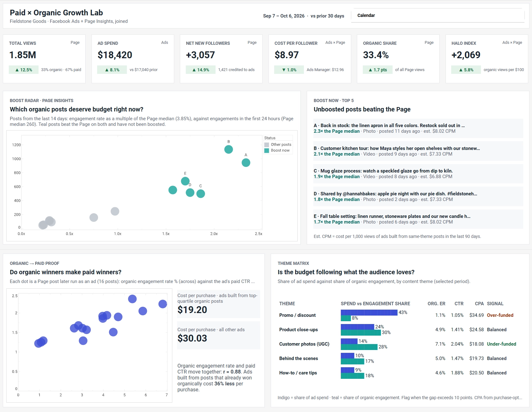Open post D Shared by @hannahbakes row
This screenshot has height=412, width=532.
tap(418, 197)
